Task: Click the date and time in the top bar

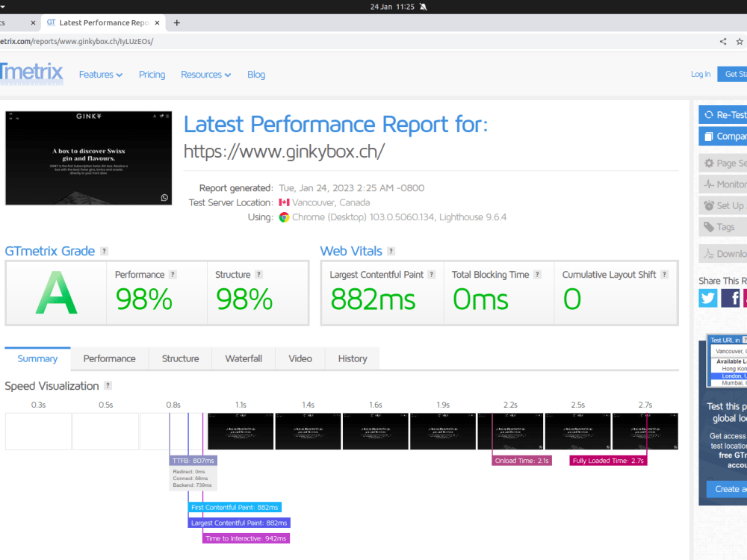Action: 392,7
